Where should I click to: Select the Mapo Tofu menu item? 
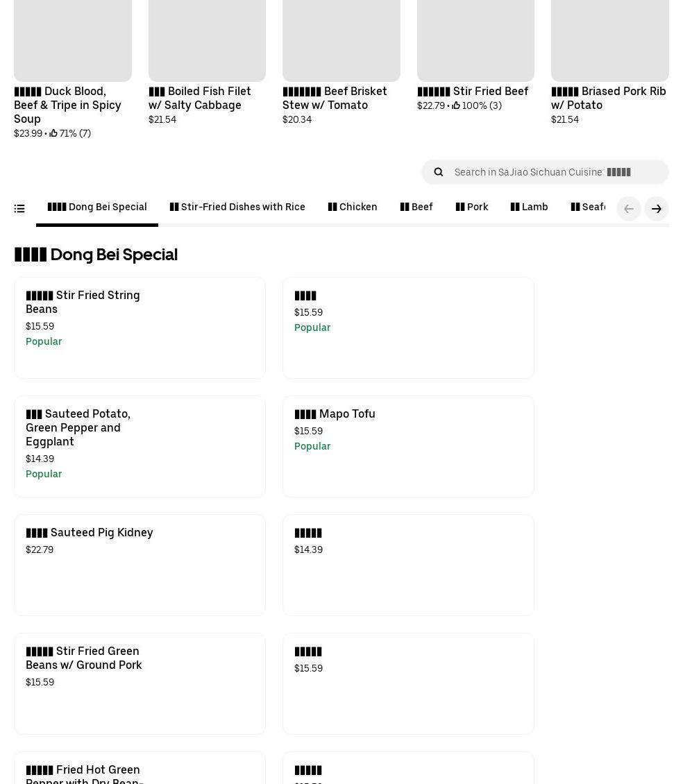[x=407, y=445]
